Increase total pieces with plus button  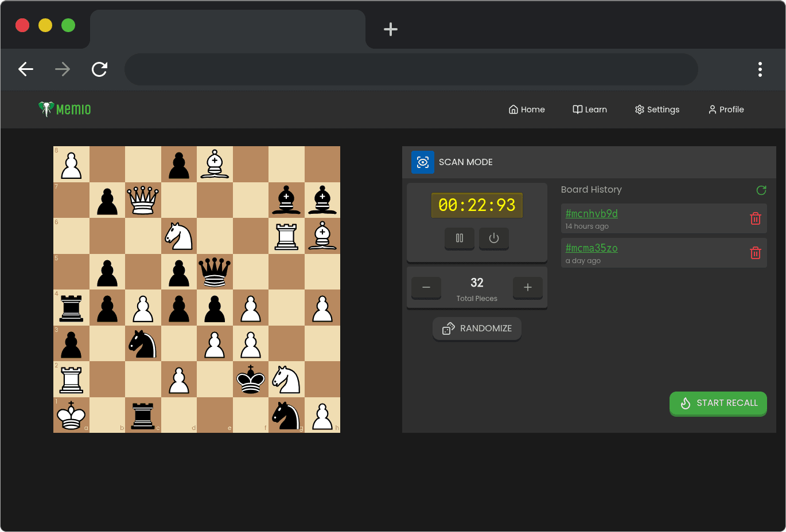point(528,287)
